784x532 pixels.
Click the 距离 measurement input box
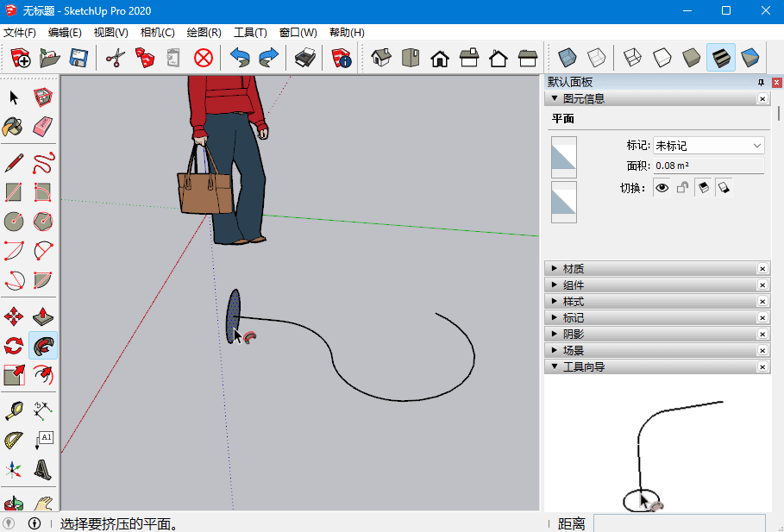(x=679, y=523)
